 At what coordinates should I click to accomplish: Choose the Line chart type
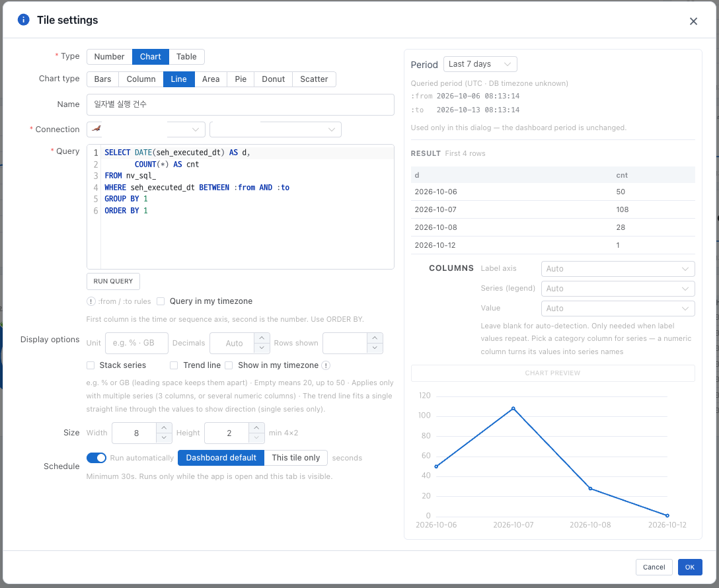[179, 79]
